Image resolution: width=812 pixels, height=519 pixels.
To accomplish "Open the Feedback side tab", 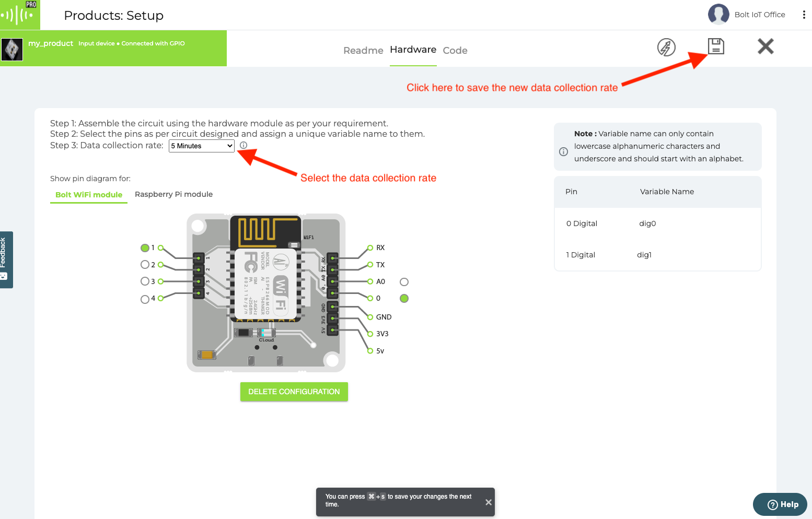I will pos(6,259).
